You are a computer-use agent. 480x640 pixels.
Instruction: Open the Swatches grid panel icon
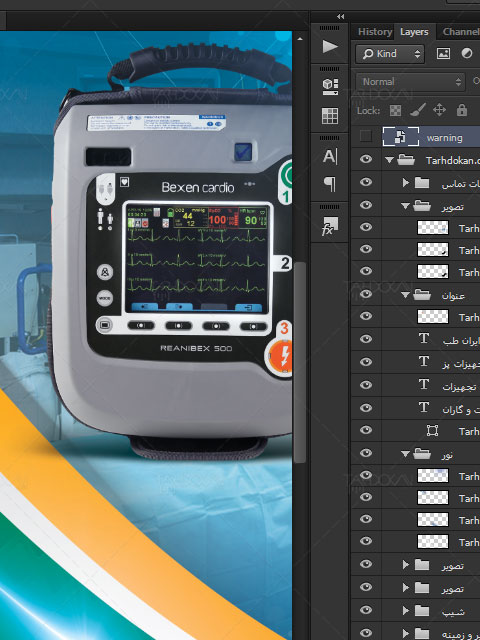click(330, 116)
